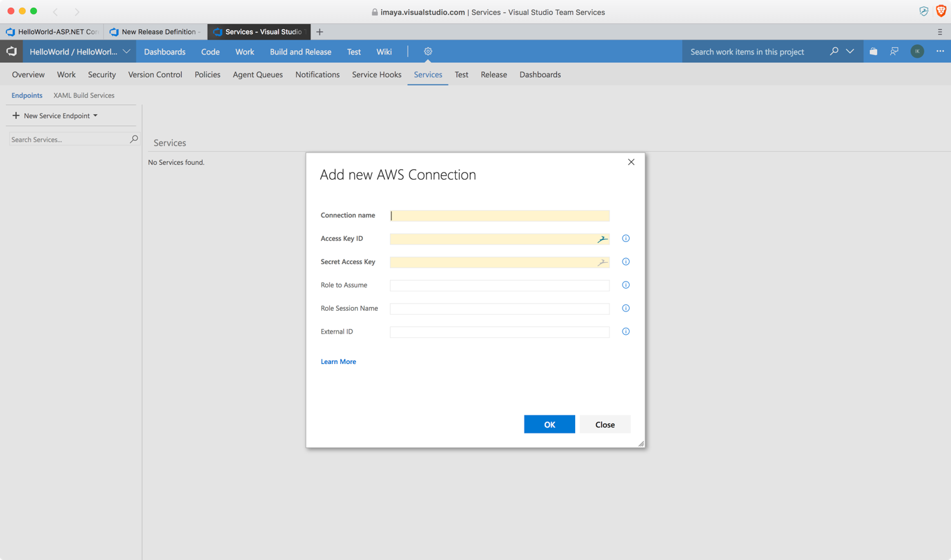The height and width of the screenshot is (560, 951).
Task: Go to the Version Control settings tab
Action: [155, 75]
